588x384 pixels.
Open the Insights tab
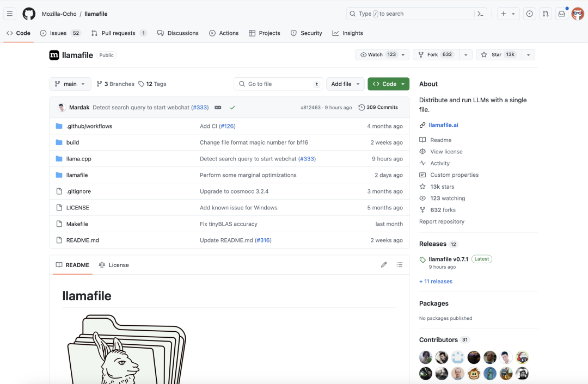[347, 33]
